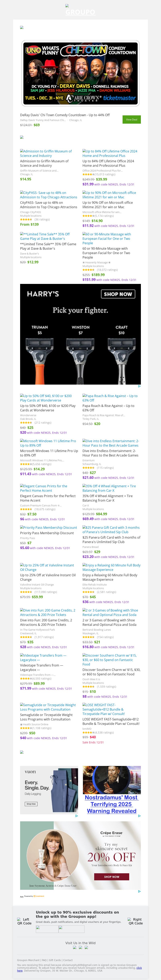161x980 pixels.
Task: Open the Gift Cards footer link
Action: pos(55,960)
